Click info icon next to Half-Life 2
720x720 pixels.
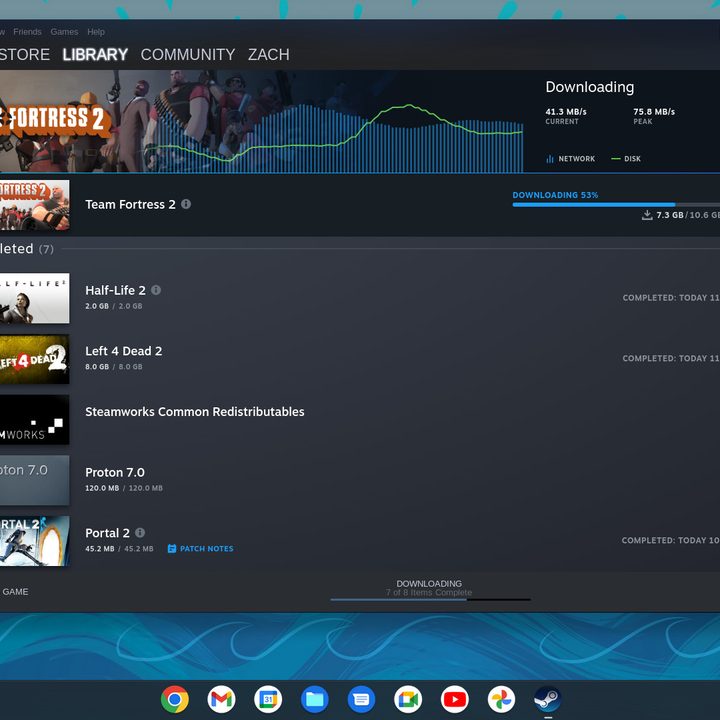coord(156,290)
